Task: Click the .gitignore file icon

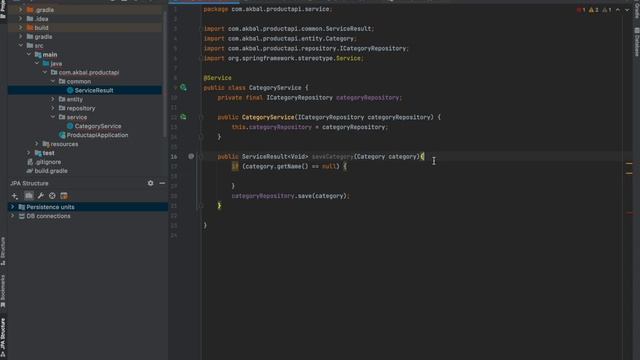Action: pos(30,162)
